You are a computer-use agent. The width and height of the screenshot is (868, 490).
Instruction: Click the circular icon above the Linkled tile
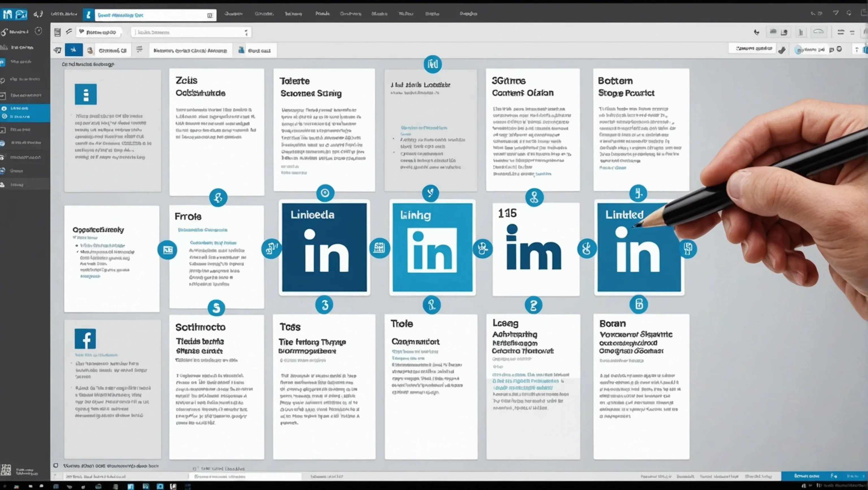tap(638, 193)
